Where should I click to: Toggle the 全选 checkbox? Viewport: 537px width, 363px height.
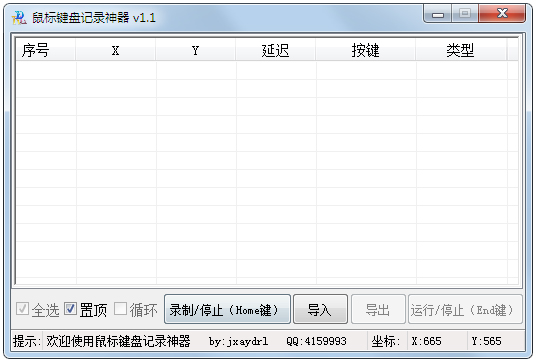point(38,310)
